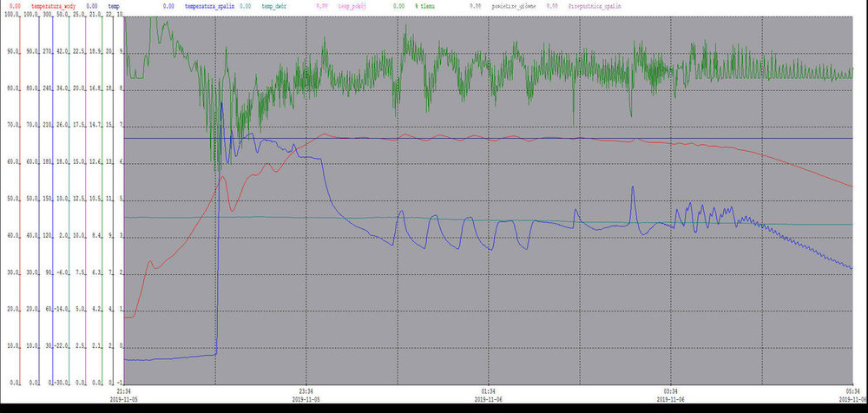Select the 01:34 time axis marker
Image resolution: width=868 pixels, height=413 pixels.
pyautogui.click(x=489, y=391)
